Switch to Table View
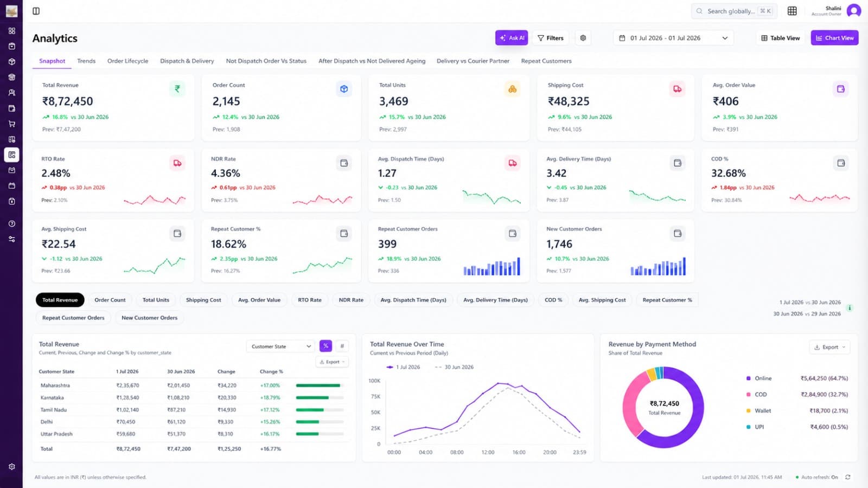 [781, 38]
